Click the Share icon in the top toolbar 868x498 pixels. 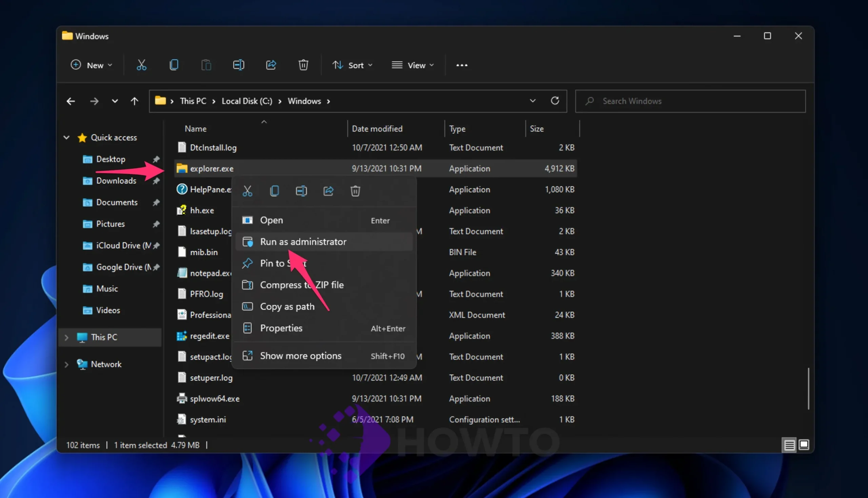coord(271,65)
